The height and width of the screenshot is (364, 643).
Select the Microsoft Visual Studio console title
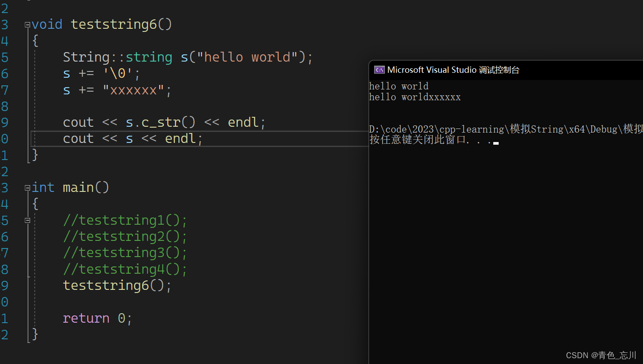pyautogui.click(x=453, y=70)
